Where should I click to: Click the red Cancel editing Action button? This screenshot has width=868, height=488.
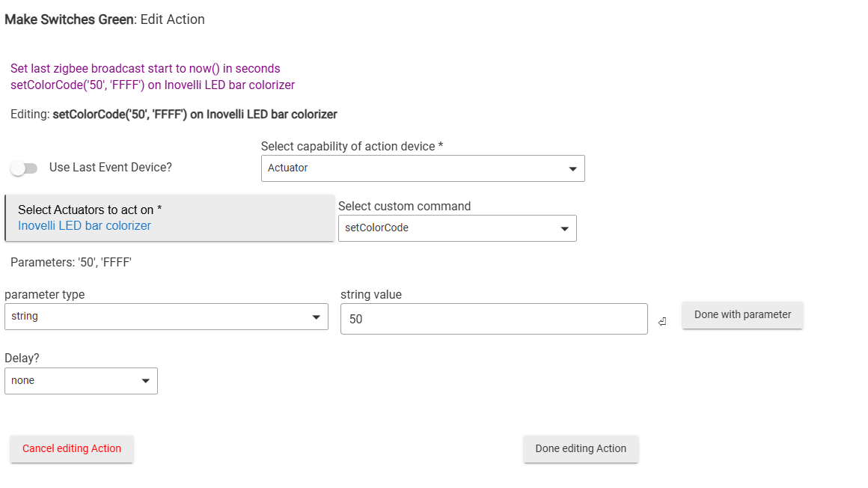72,449
